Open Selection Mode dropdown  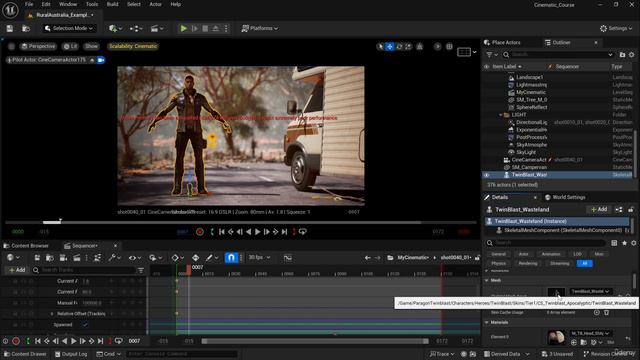tap(69, 28)
